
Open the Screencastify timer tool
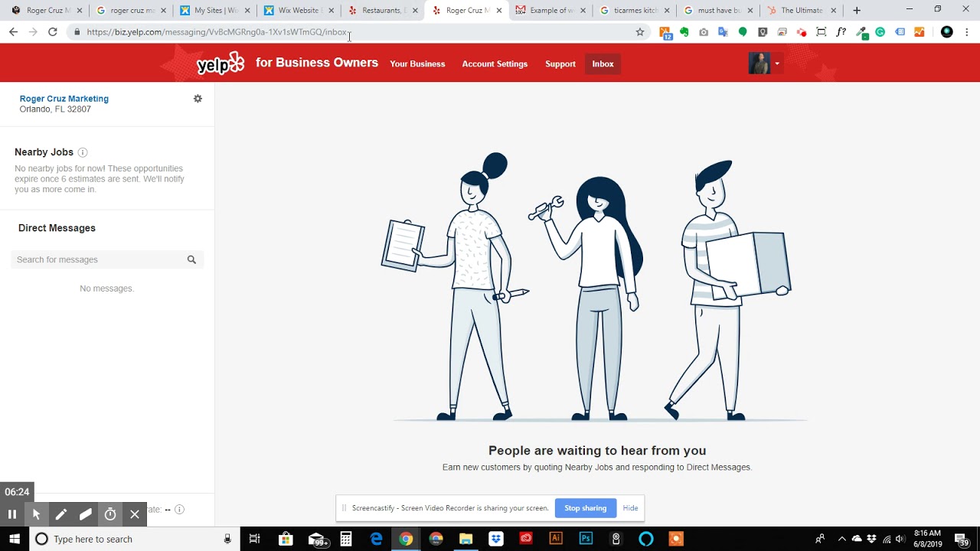[x=110, y=514]
